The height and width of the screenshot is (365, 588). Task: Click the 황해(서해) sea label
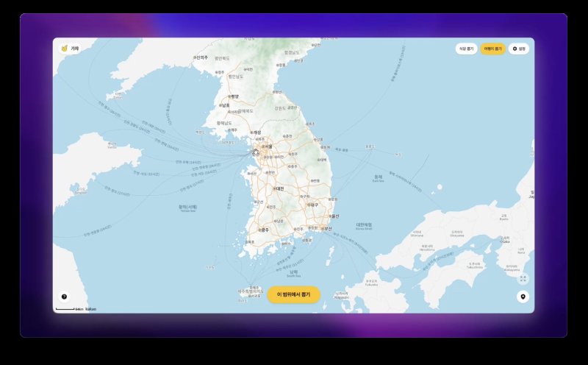pyautogui.click(x=188, y=207)
